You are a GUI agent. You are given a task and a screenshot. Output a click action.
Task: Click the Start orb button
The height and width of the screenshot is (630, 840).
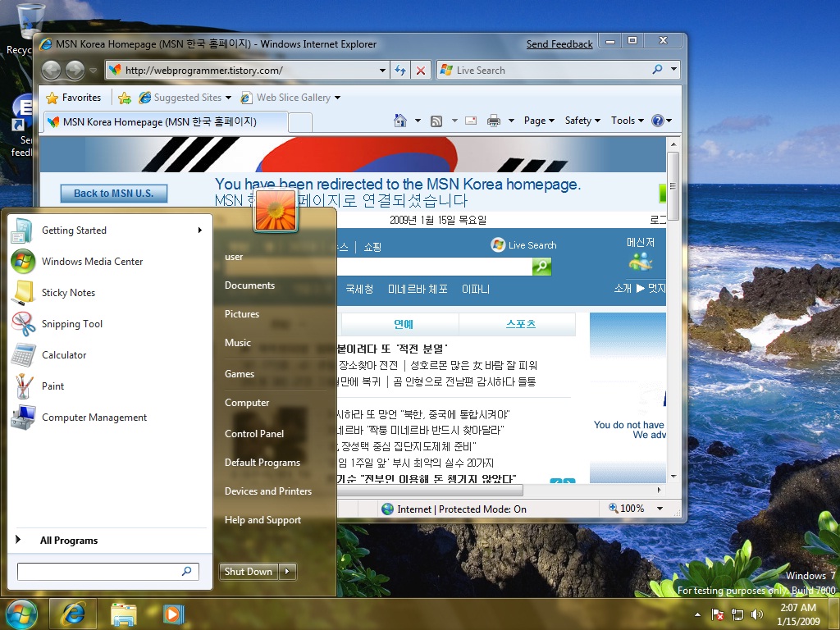click(21, 614)
